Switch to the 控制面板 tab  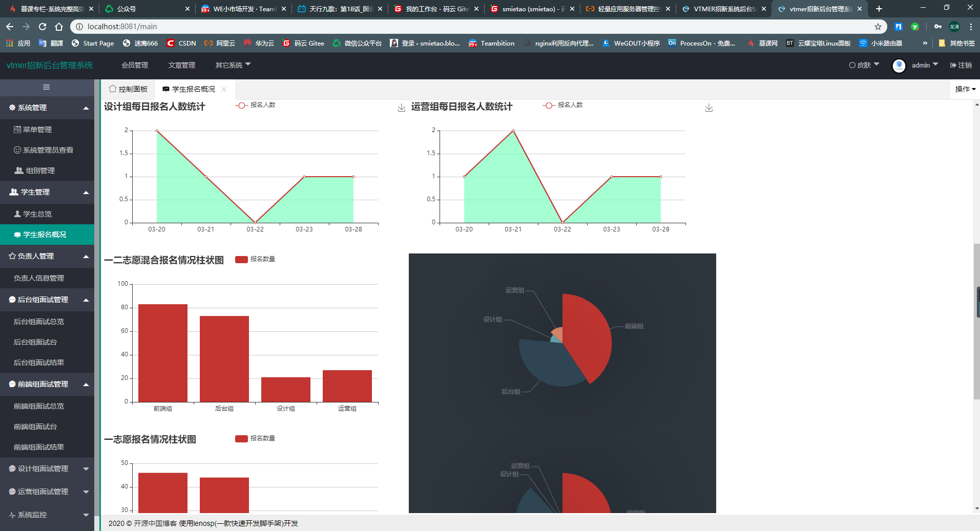(128, 89)
